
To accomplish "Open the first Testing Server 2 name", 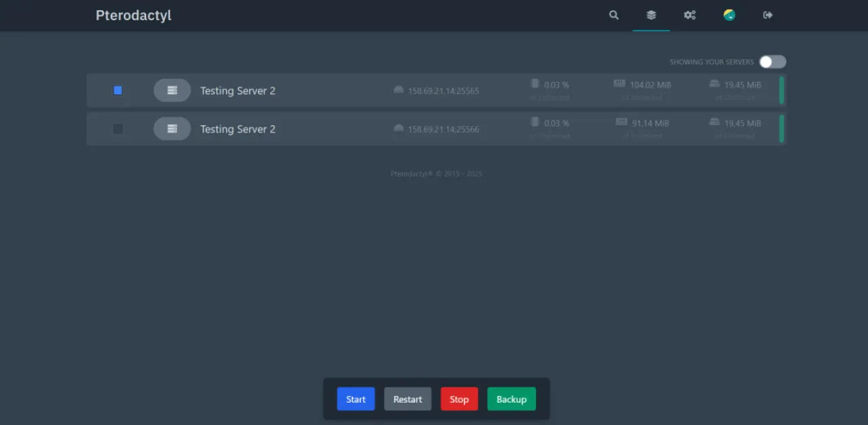I will 238,91.
